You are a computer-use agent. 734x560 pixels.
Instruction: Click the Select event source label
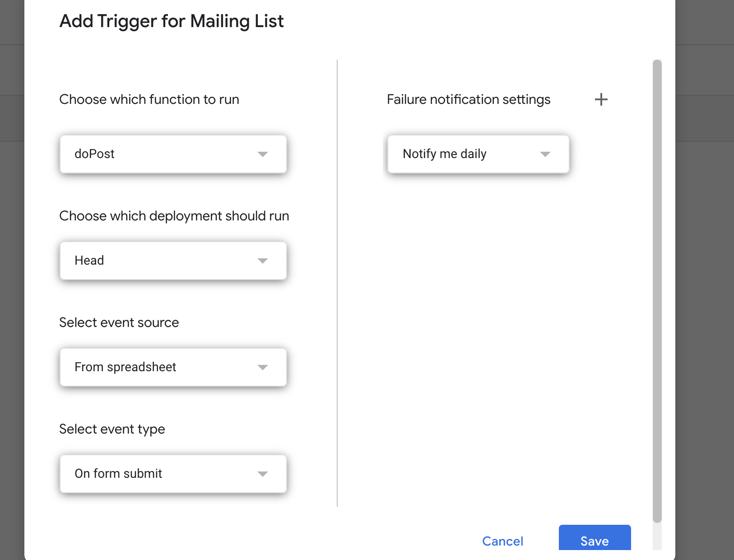pos(119,322)
